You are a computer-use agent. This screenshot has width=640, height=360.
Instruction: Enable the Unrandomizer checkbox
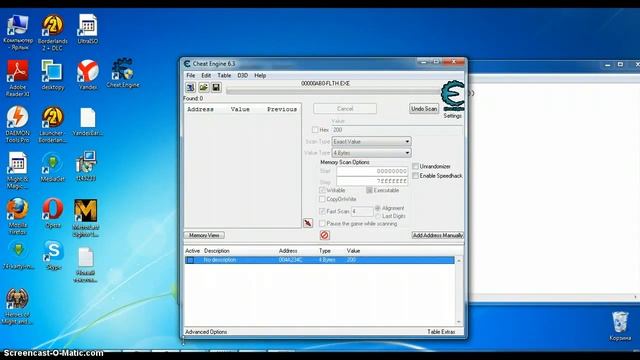(416, 166)
